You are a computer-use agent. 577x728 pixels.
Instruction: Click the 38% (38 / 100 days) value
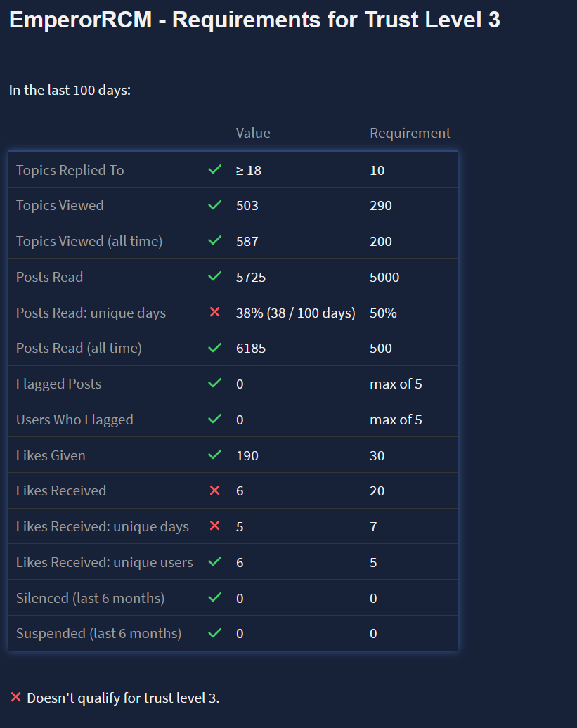click(295, 313)
